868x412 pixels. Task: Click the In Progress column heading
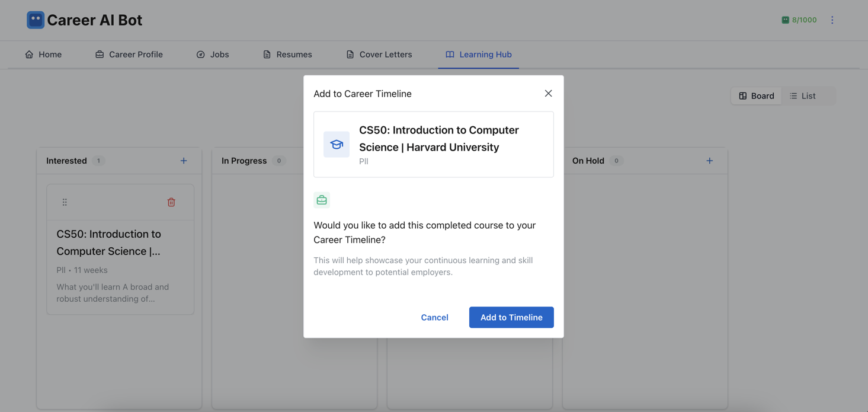[244, 161]
